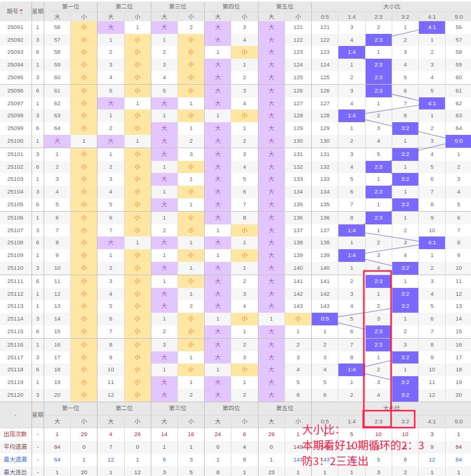Select period number 25110
This screenshot has width=471, height=476.
(15, 268)
